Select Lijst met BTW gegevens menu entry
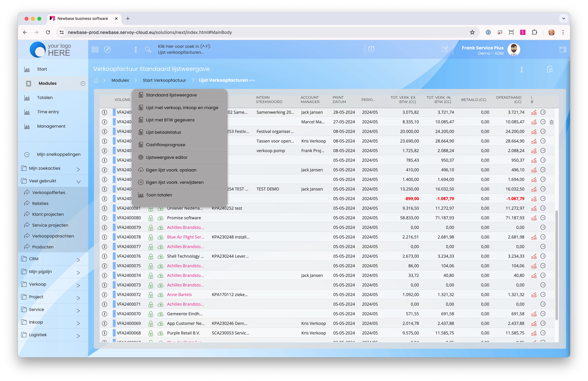 pyautogui.click(x=170, y=120)
